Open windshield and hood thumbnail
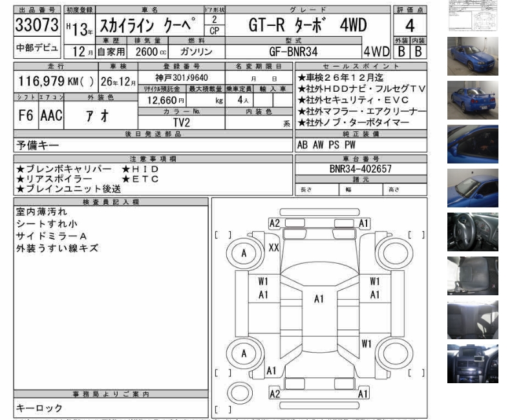Viewport: 523px width, 420px height. coord(473,188)
